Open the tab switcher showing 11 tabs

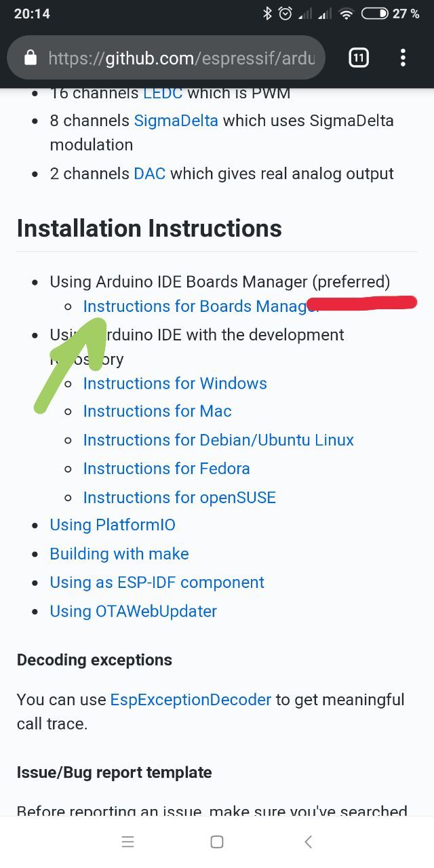click(x=359, y=58)
